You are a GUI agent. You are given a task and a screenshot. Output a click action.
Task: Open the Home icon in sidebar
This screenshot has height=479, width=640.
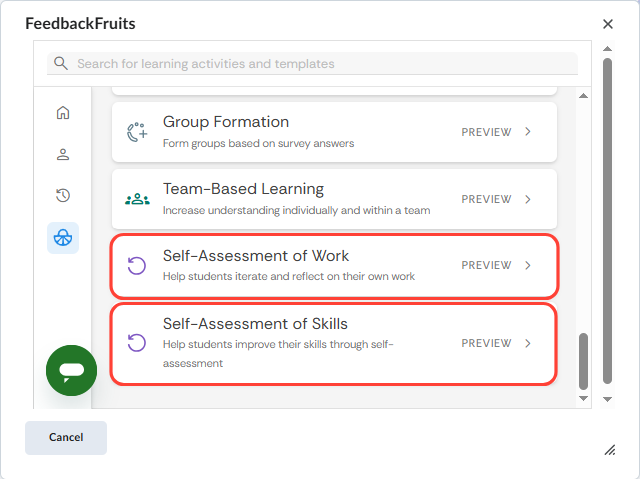(63, 112)
